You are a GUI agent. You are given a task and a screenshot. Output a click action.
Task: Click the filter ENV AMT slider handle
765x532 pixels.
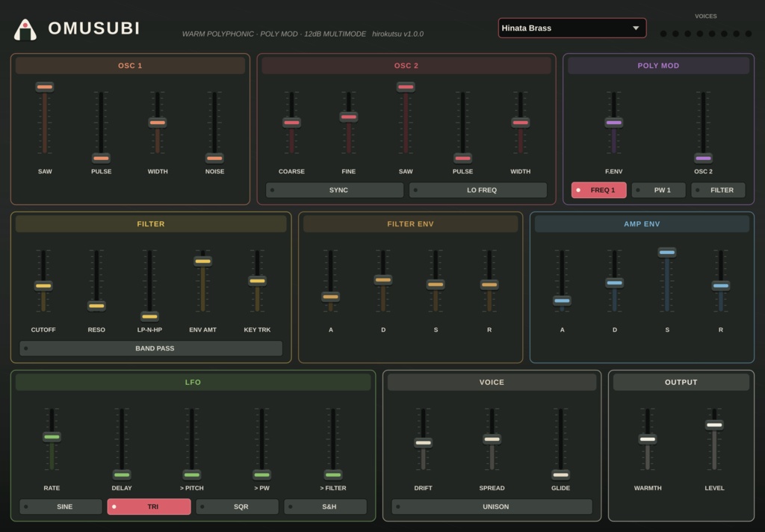(202, 261)
